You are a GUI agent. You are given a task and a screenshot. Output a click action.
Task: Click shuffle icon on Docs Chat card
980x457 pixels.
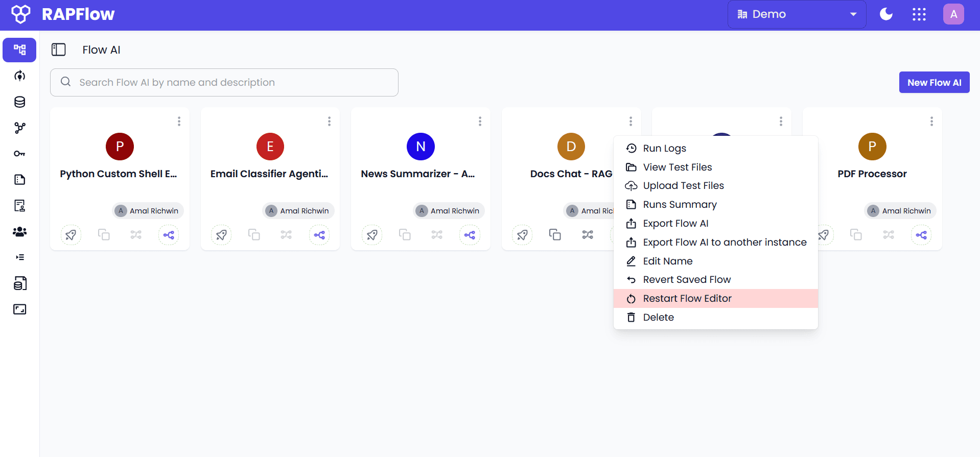point(588,234)
